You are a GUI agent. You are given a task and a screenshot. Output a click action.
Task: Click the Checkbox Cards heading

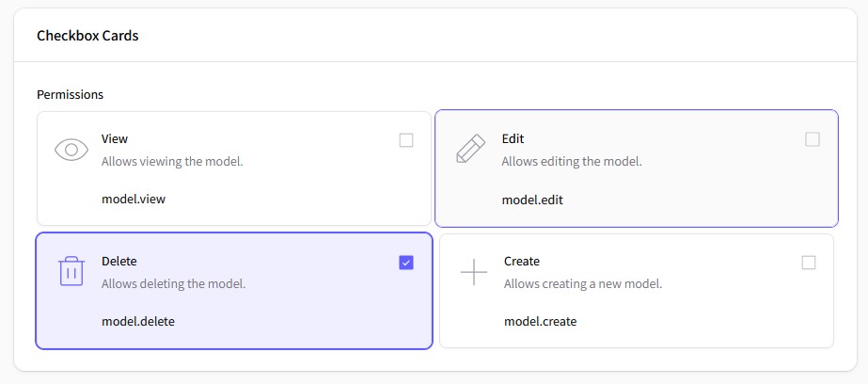[x=87, y=36]
